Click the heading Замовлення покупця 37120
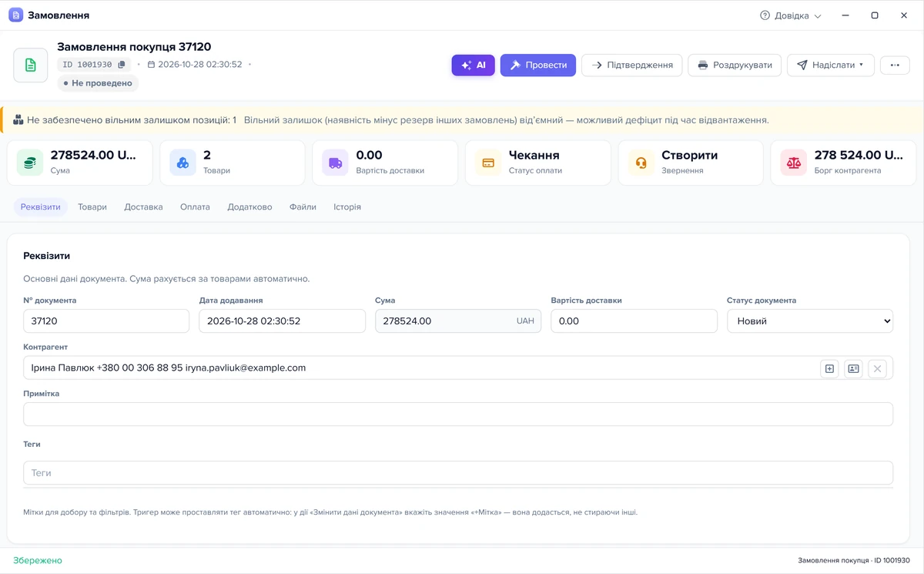 (134, 47)
